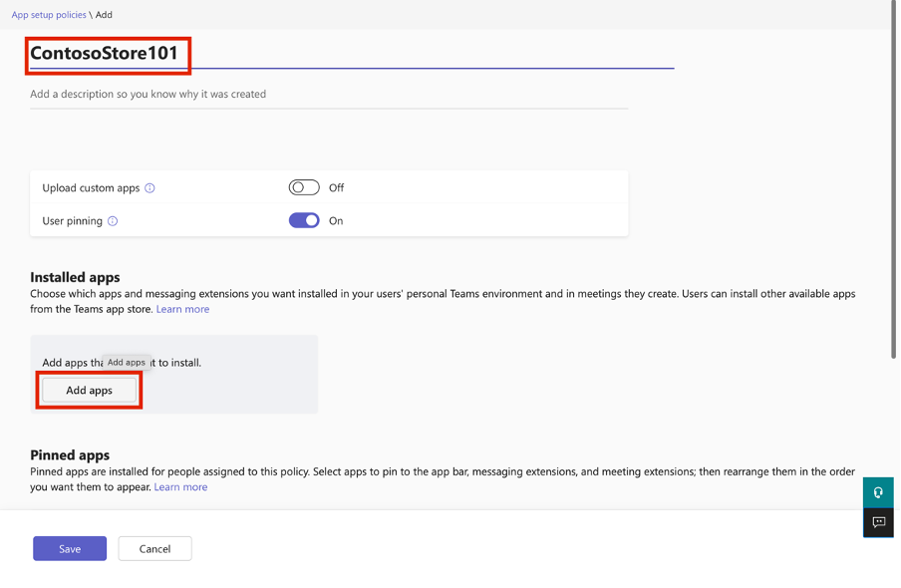This screenshot has height=588, width=901.
Task: Open info icon next to User pinning
Action: point(113,221)
